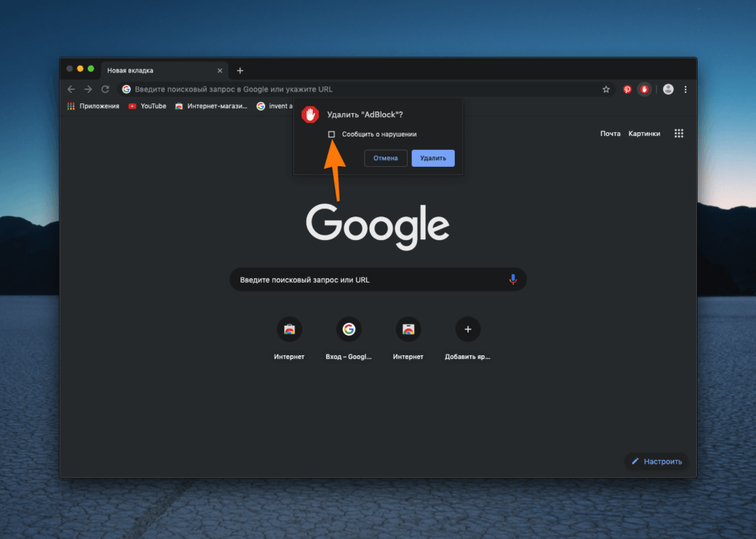Open the YouTube bookmark

(147, 106)
